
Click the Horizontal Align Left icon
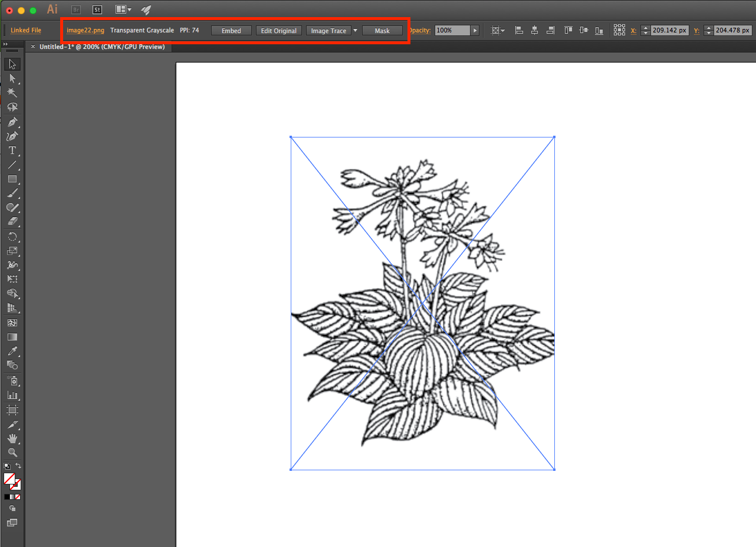(519, 30)
